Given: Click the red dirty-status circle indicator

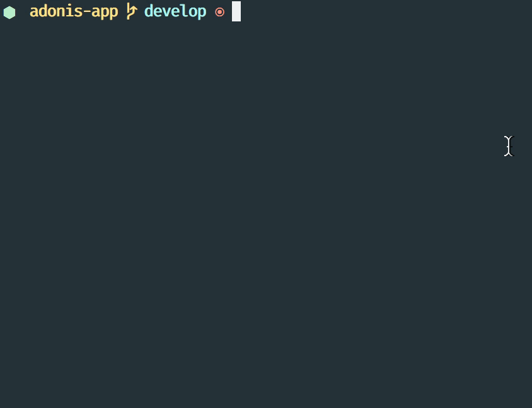Looking at the screenshot, I should click(219, 12).
